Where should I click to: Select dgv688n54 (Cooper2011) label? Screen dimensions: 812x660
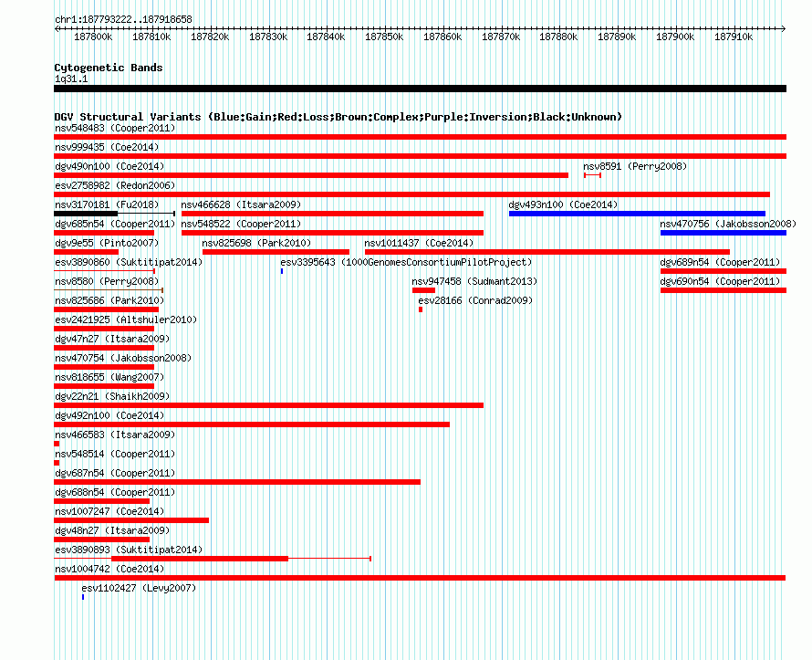115,492
